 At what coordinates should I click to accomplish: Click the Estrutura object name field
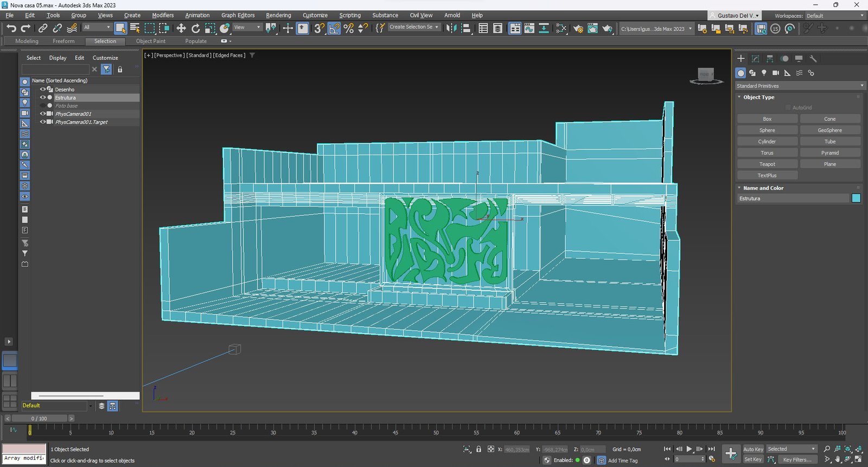point(793,199)
